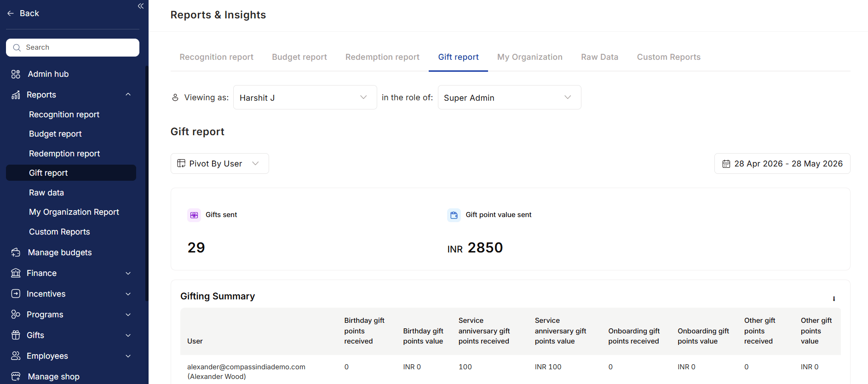
Task: Click the sidebar vertical scrollbar
Action: click(147, 184)
